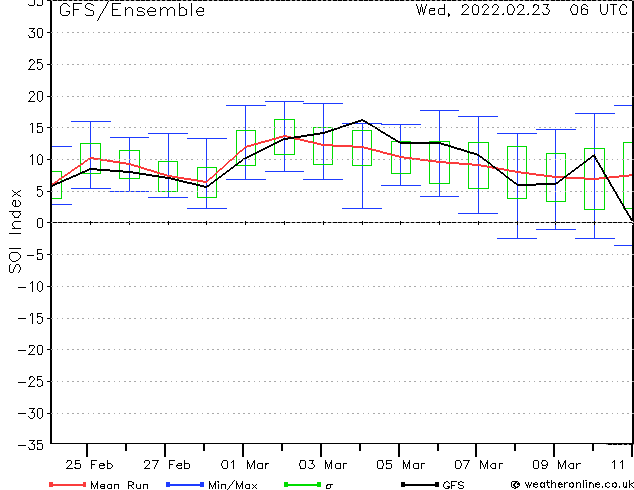
Task: Click the '−35' y-axis label
Action: pos(31,445)
